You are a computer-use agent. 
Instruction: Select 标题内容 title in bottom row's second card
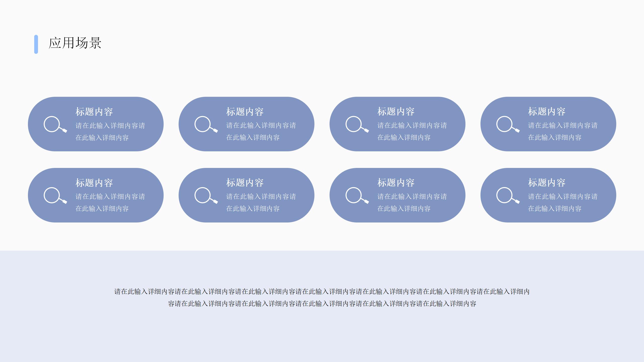click(245, 183)
